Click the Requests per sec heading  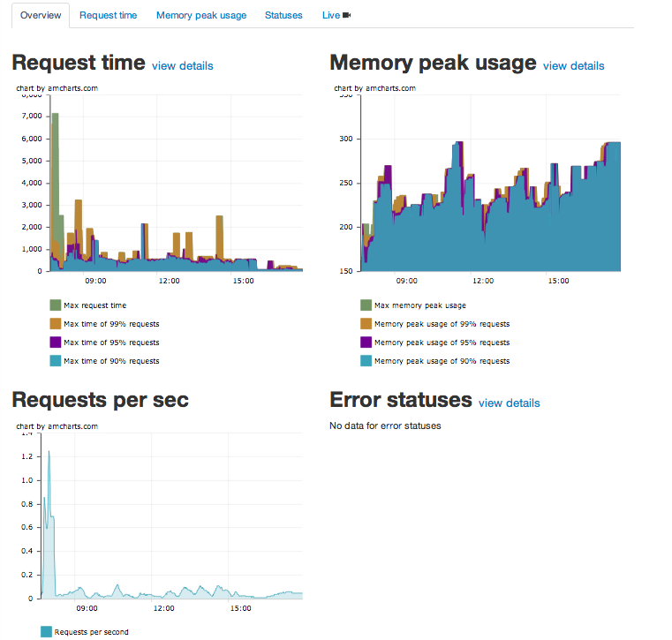(x=101, y=400)
